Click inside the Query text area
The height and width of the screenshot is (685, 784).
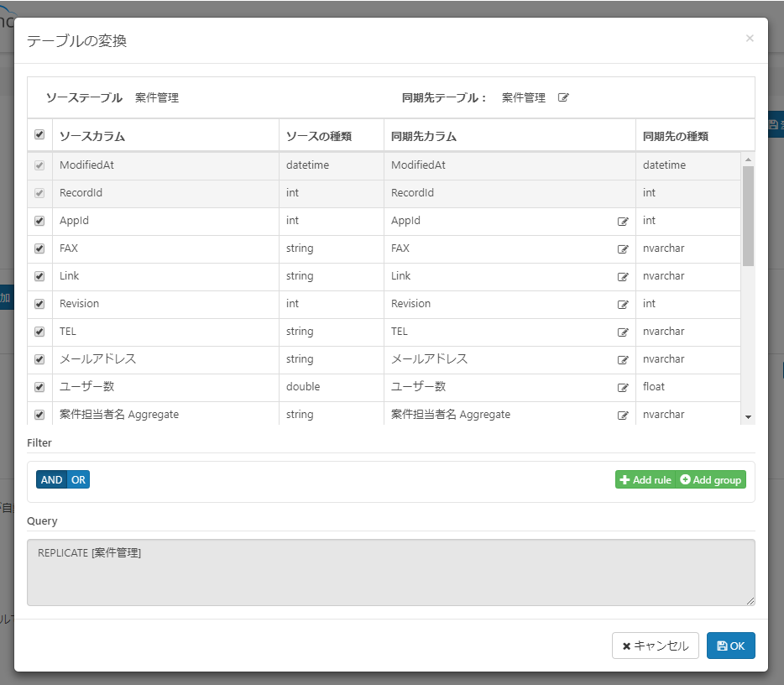tap(391, 573)
